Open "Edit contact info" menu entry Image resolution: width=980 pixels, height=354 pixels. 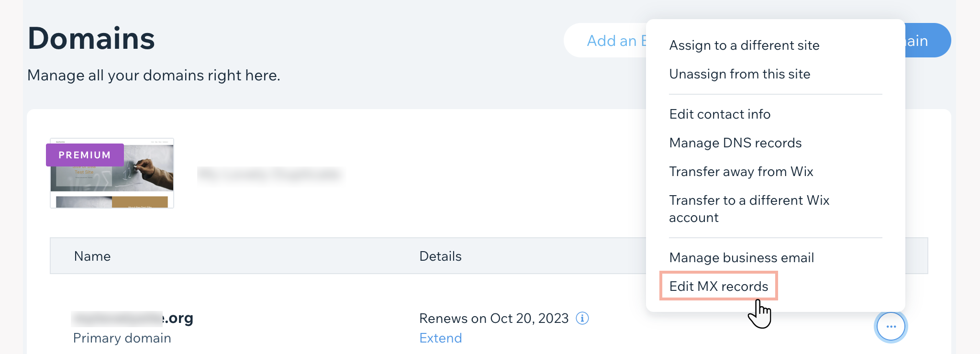tap(720, 114)
